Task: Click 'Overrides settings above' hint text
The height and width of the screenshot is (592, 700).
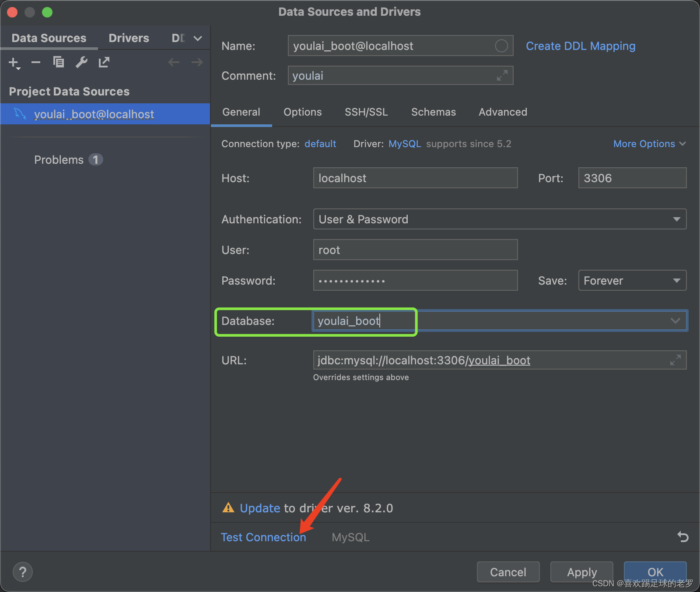Action: pos(361,377)
